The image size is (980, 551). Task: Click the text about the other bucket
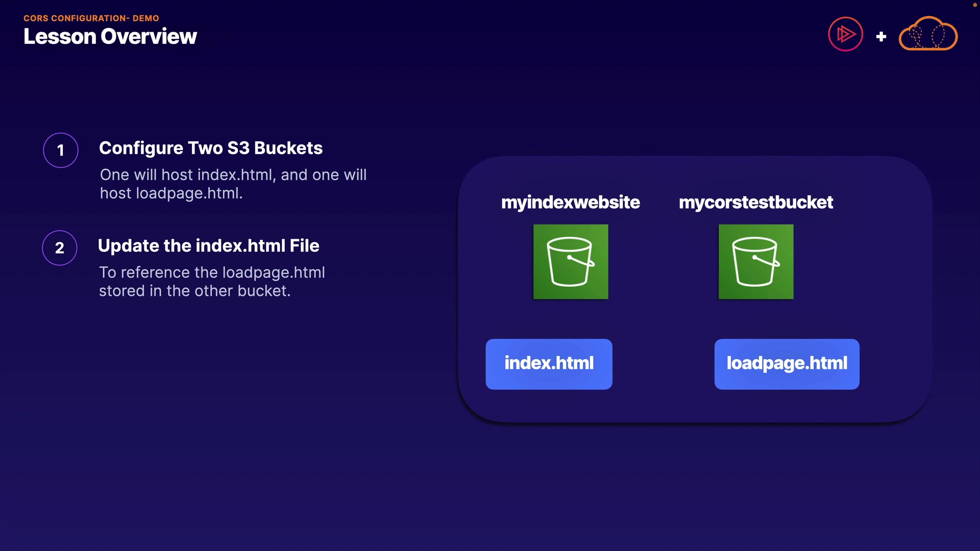[194, 291]
